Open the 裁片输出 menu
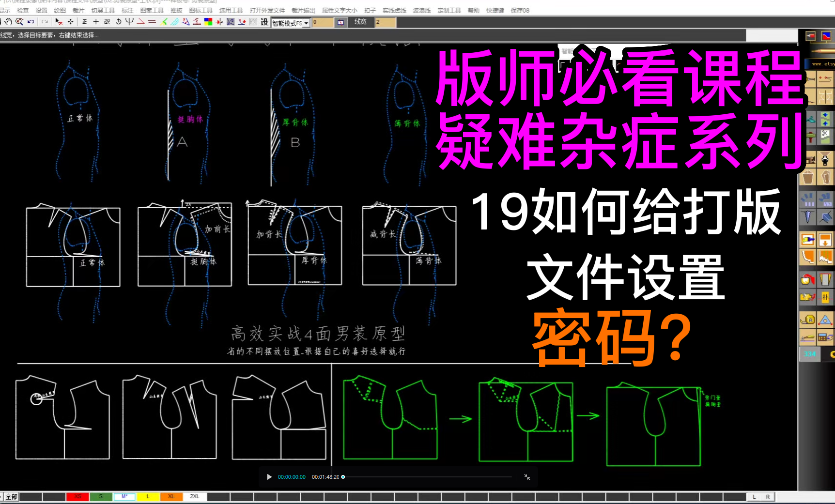835x504 pixels. point(303,10)
